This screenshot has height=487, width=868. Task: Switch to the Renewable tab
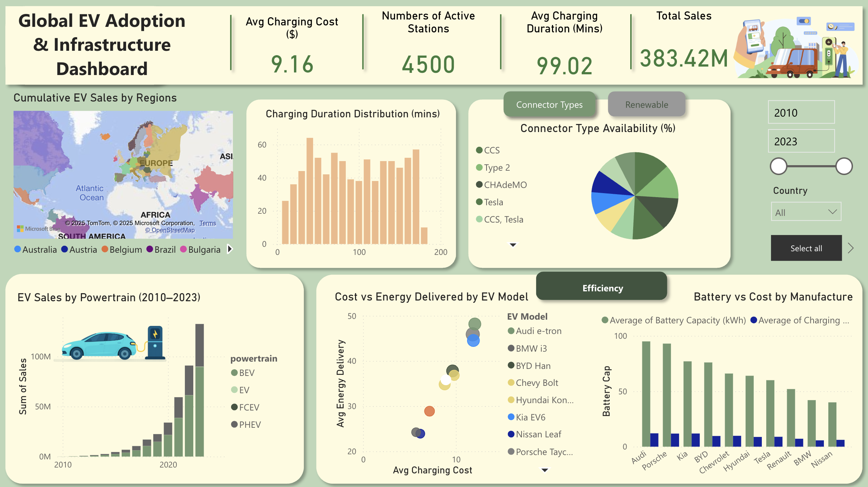pyautogui.click(x=646, y=105)
